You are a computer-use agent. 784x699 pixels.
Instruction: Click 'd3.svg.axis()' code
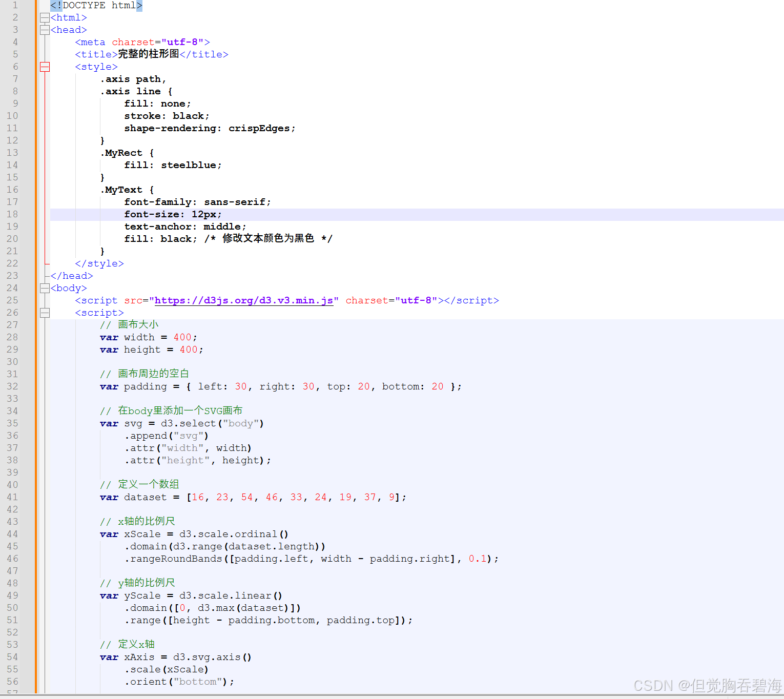coord(212,657)
